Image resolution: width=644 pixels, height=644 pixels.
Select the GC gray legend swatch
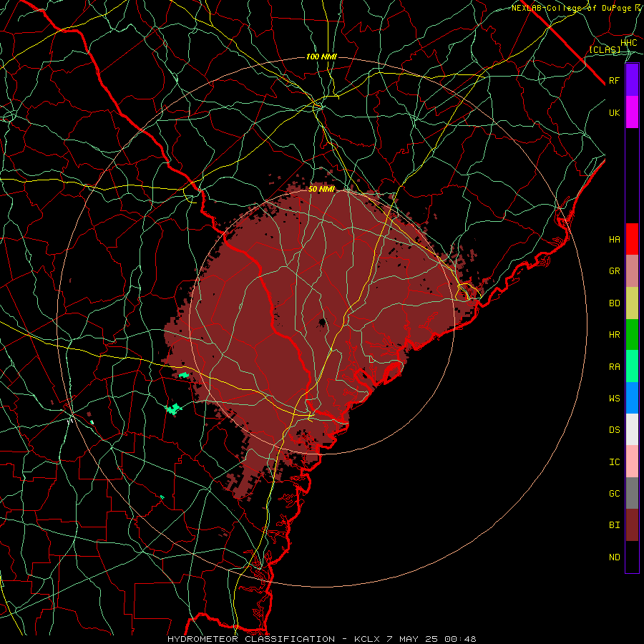[632, 493]
